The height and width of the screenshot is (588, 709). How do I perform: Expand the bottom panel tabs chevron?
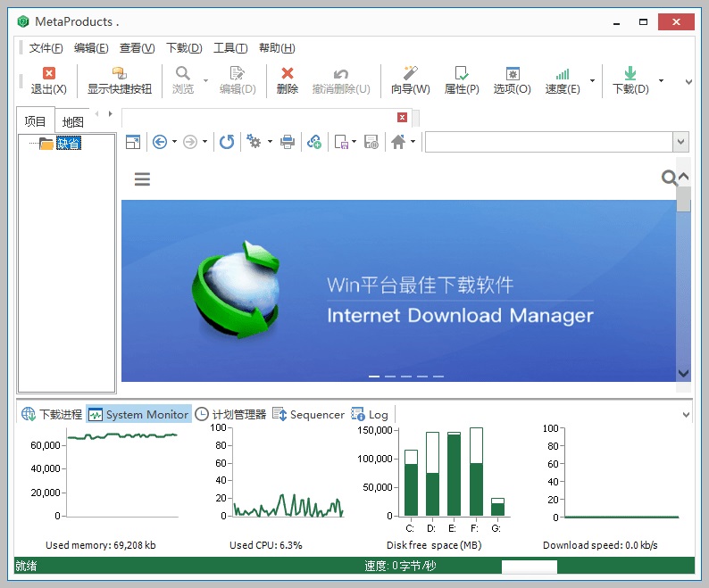686,414
